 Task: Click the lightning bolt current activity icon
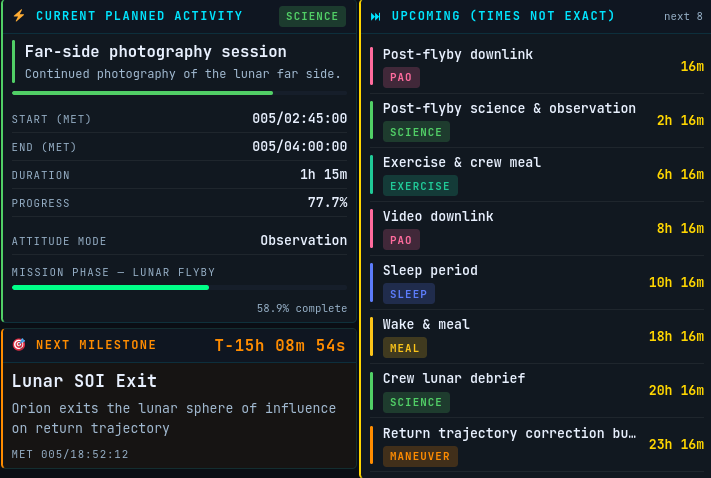pos(19,16)
